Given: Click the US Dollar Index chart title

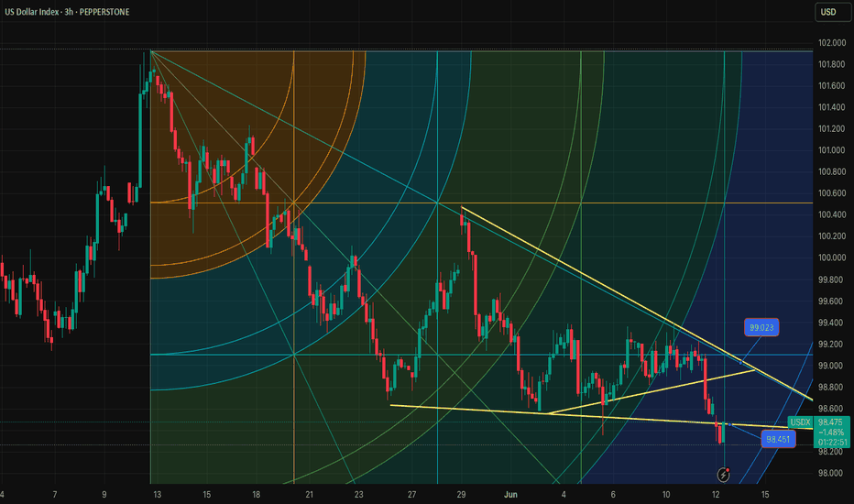Looking at the screenshot, I should tap(67, 11).
